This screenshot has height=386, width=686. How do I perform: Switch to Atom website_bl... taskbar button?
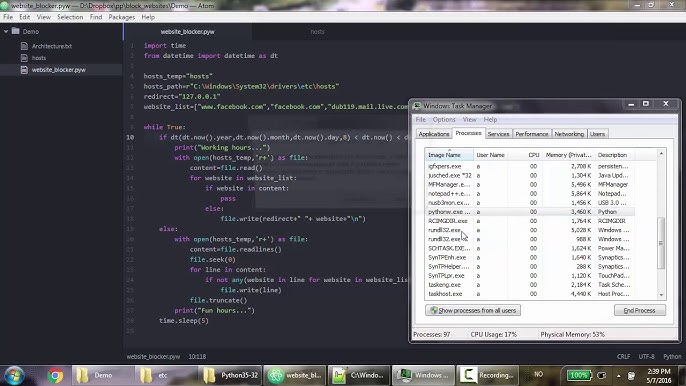tap(295, 375)
